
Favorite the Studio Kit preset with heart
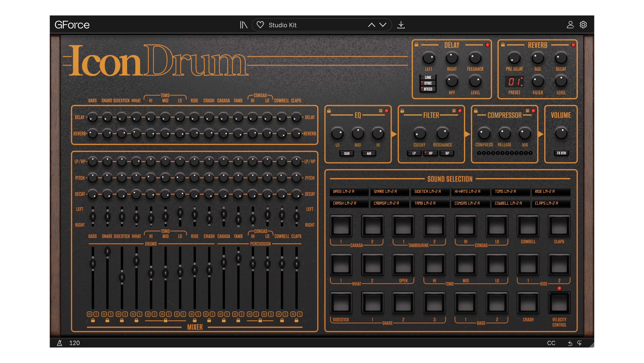point(260,25)
